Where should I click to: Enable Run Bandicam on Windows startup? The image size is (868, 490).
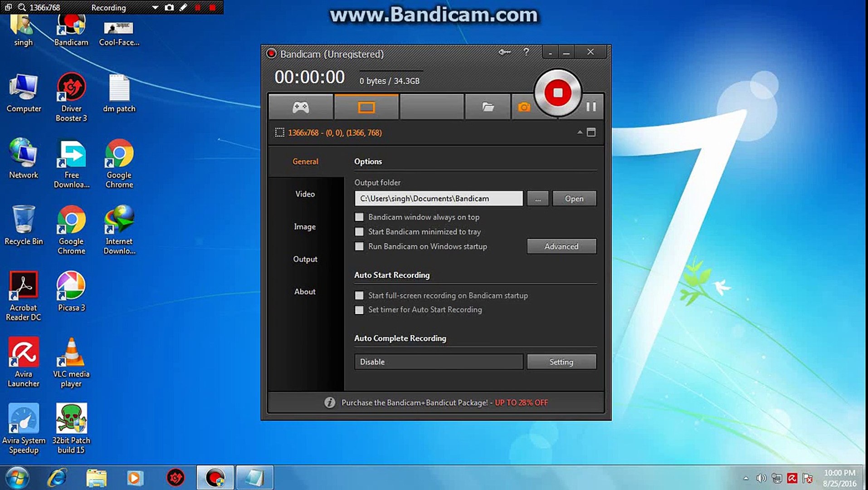click(359, 246)
